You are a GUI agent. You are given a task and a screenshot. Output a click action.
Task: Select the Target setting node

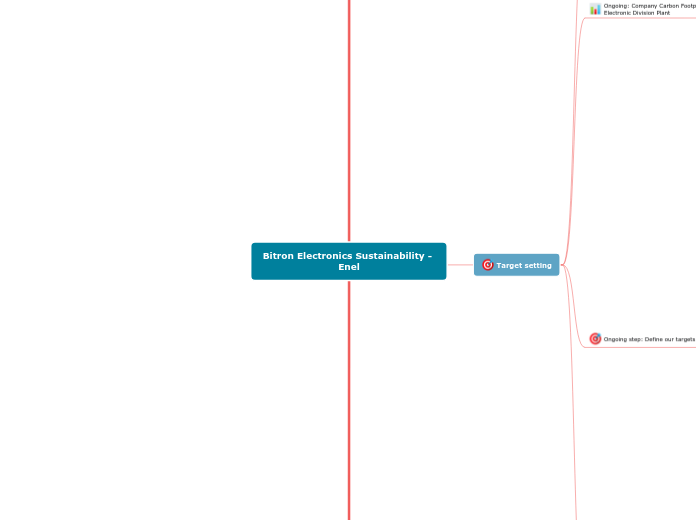pos(516,265)
